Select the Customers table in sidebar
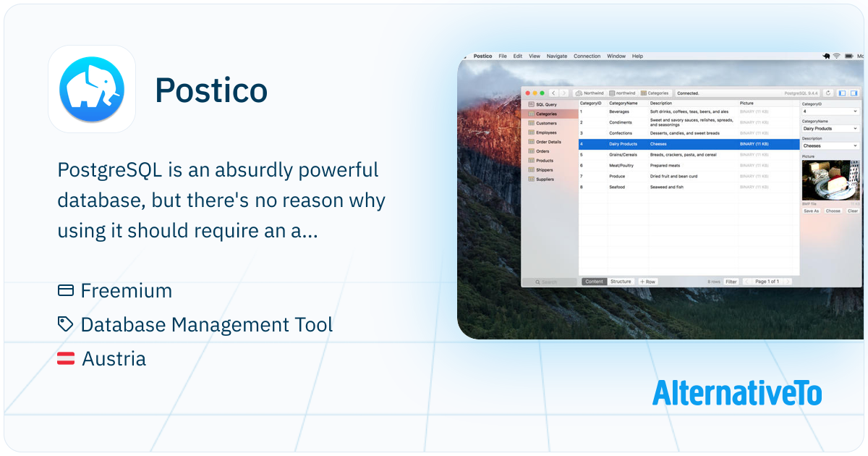 tap(550, 123)
